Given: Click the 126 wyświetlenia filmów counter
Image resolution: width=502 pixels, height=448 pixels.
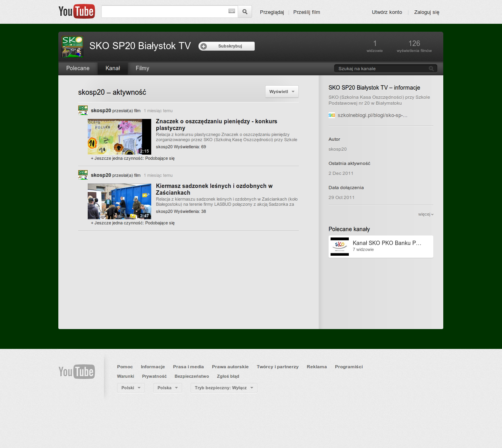Looking at the screenshot, I should 414,46.
